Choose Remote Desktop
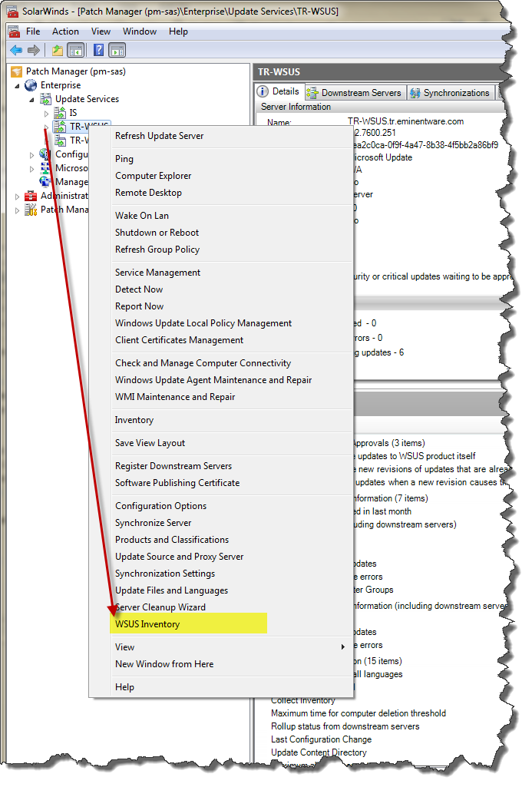The height and width of the screenshot is (787, 532). (148, 193)
